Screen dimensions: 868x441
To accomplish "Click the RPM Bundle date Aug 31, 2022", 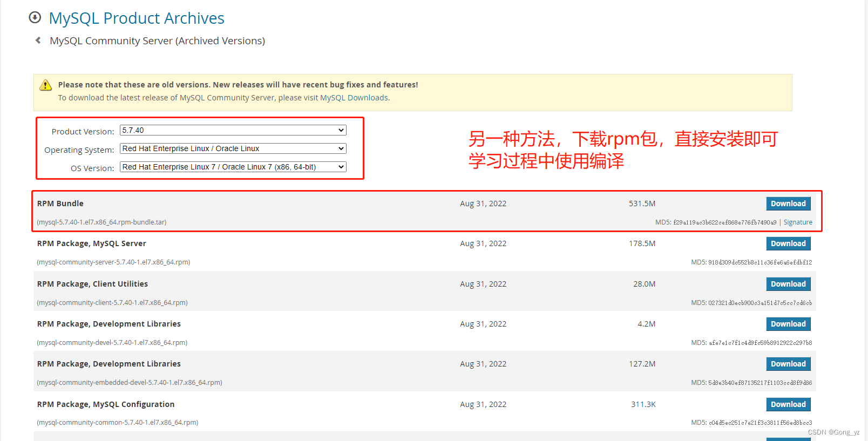I will pos(483,203).
